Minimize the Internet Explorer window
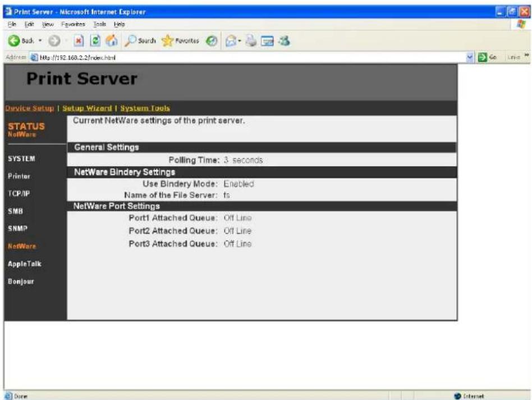The image size is (532, 400). tap(501, 12)
